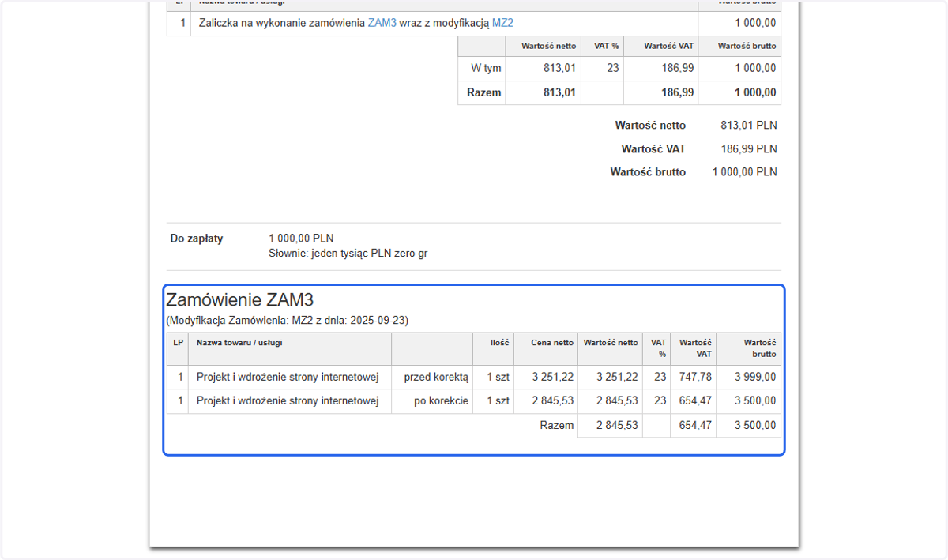Click 'Projekt i wdrożenie' in 'po korekcie' row
Screen dimensions: 948x560
point(289,400)
